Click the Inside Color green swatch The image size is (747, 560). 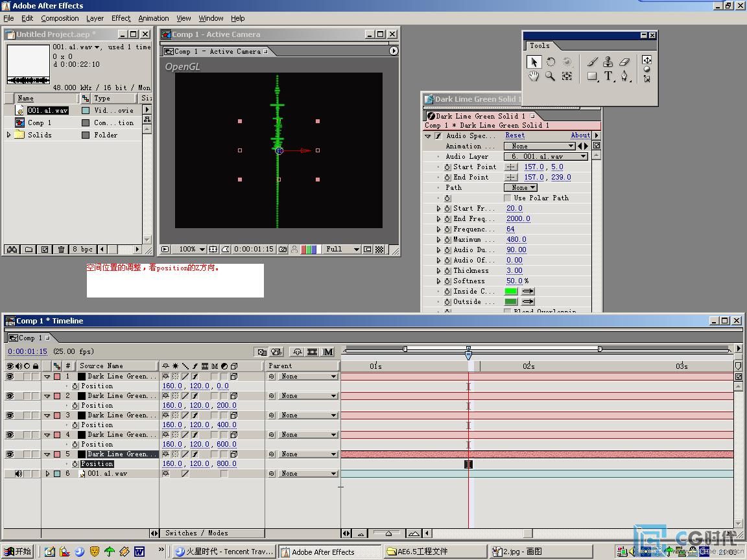tap(511, 292)
